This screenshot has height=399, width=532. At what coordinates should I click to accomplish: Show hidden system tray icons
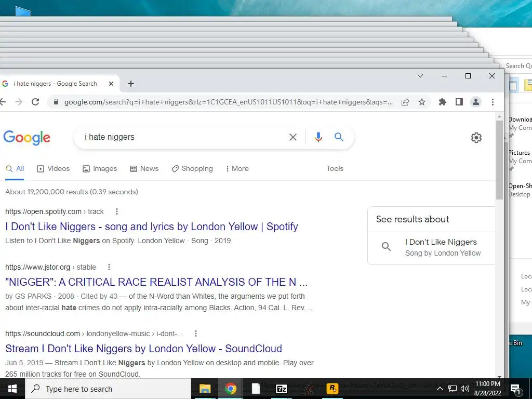(x=440, y=389)
